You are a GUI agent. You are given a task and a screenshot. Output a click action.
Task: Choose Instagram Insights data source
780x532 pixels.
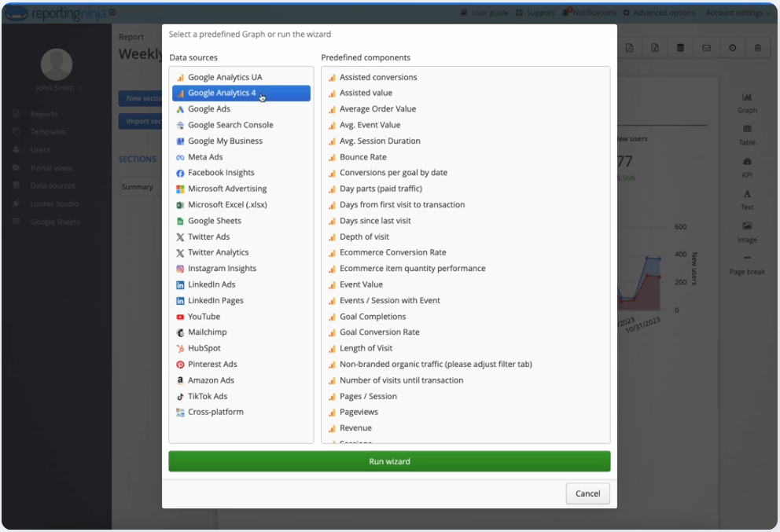pyautogui.click(x=241, y=268)
